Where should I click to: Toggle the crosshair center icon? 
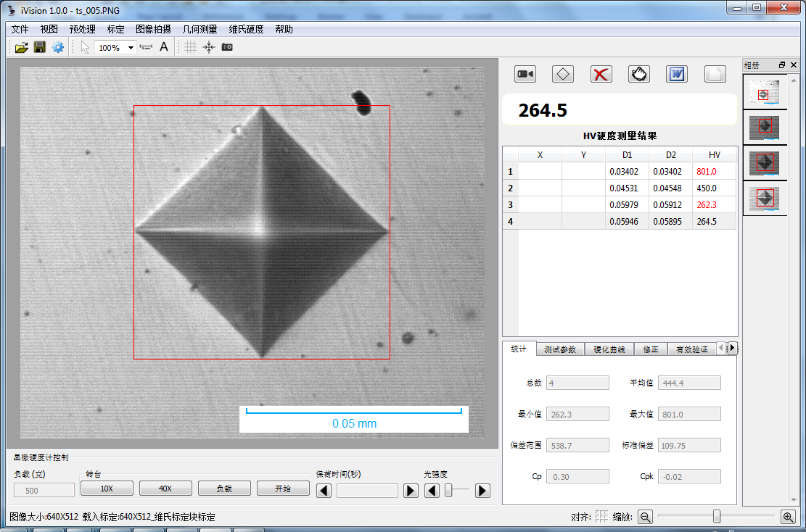click(209, 47)
